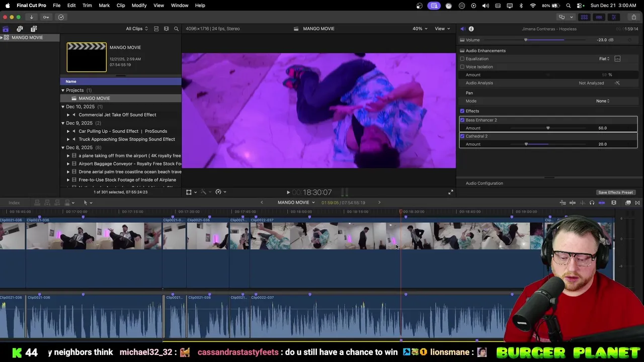This screenshot has height=362, width=644.
Task: Open the Mark menu
Action: pyautogui.click(x=104, y=6)
